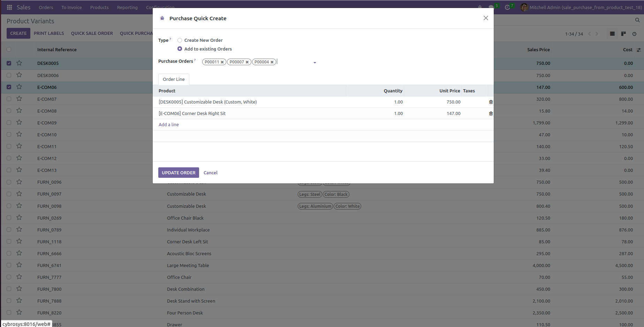Screen dimensions: 644x327
Task: Sort list by Sales Price column
Action: click(x=538, y=50)
